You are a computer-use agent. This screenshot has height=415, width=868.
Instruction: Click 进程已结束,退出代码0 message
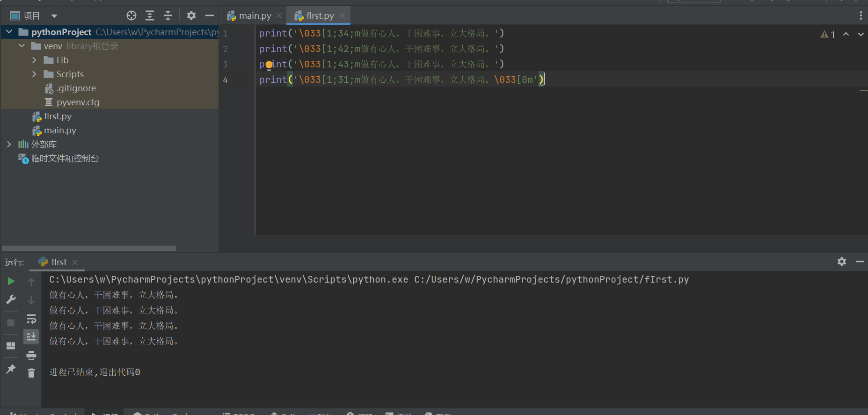pyautogui.click(x=95, y=372)
